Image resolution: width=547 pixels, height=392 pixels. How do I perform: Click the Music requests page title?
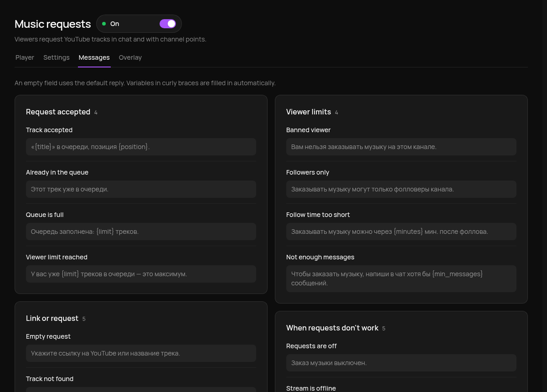(53, 24)
